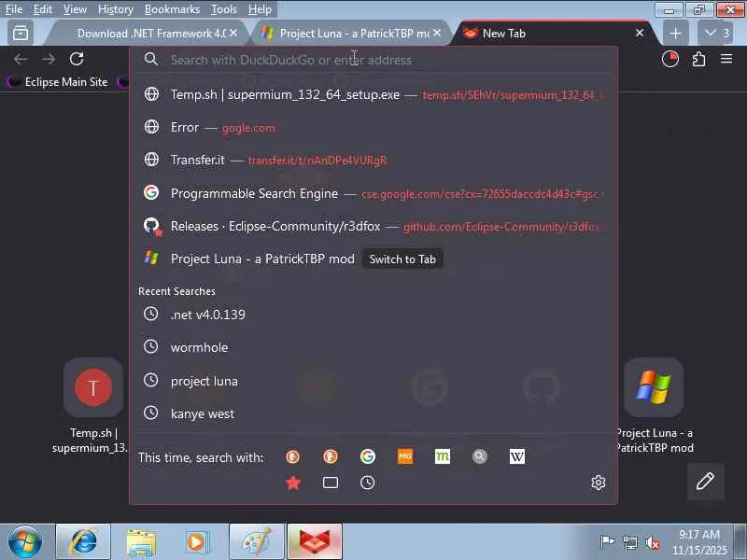Launch Internet Explorer from taskbar
The width and height of the screenshot is (747, 560).
83,542
